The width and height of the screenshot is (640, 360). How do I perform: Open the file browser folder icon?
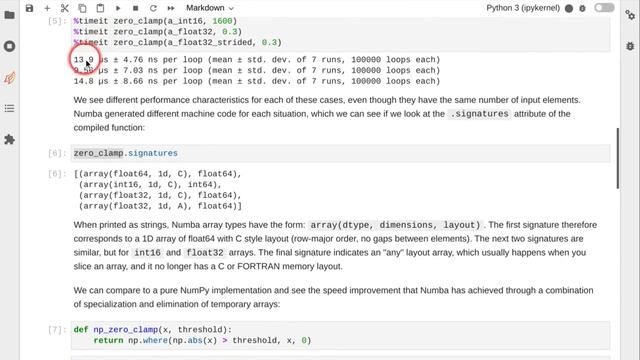click(9, 15)
